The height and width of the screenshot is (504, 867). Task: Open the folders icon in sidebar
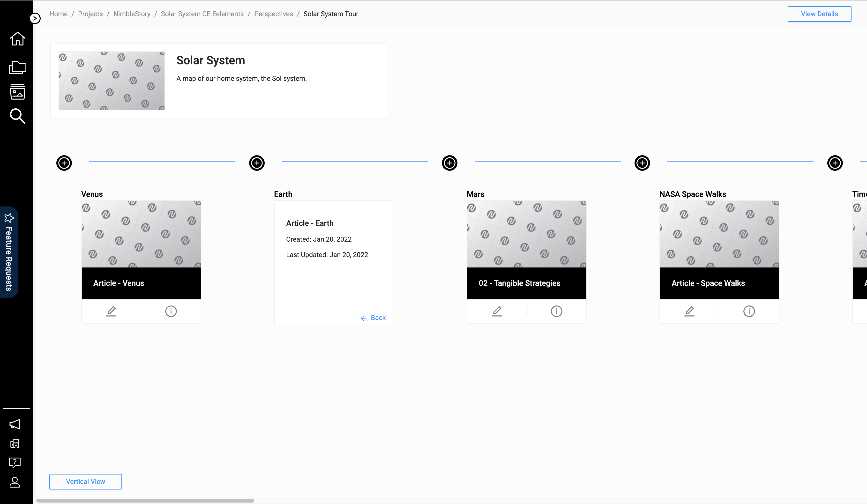tap(17, 67)
